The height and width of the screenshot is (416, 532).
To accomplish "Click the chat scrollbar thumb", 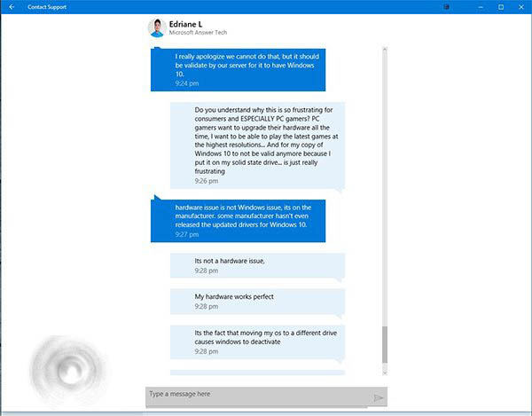I will tap(385, 345).
